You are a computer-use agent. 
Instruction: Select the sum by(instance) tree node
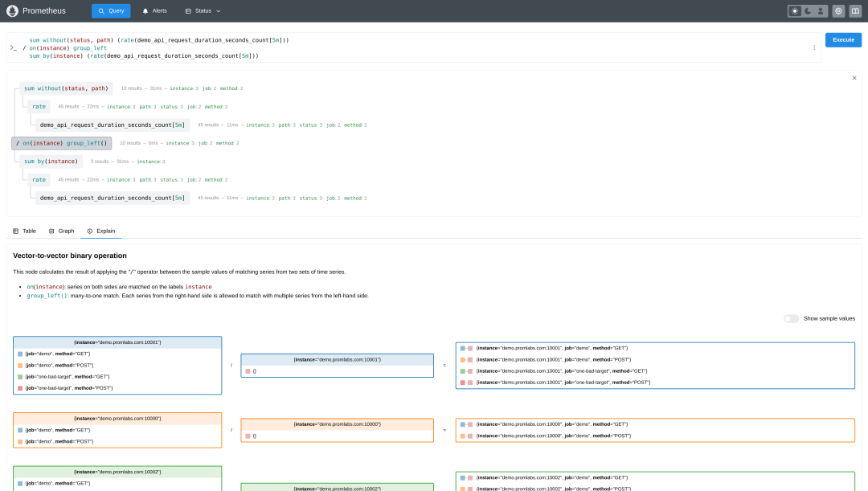click(51, 162)
